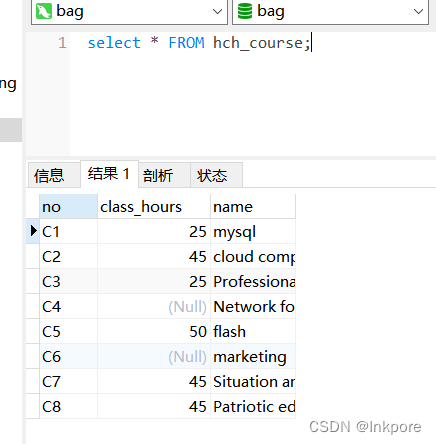Click class_hours value 50 in row C5
Viewport: 436px width, 444px height.
tap(154, 331)
